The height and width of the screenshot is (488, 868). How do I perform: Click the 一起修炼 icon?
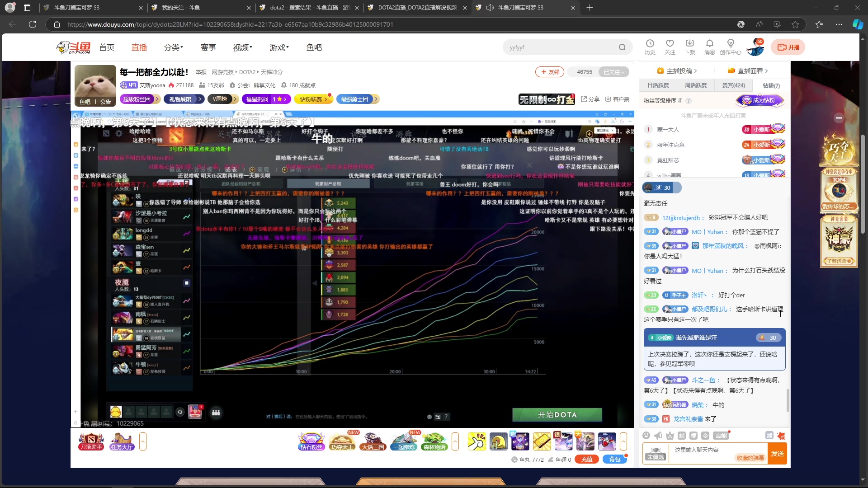(x=404, y=441)
